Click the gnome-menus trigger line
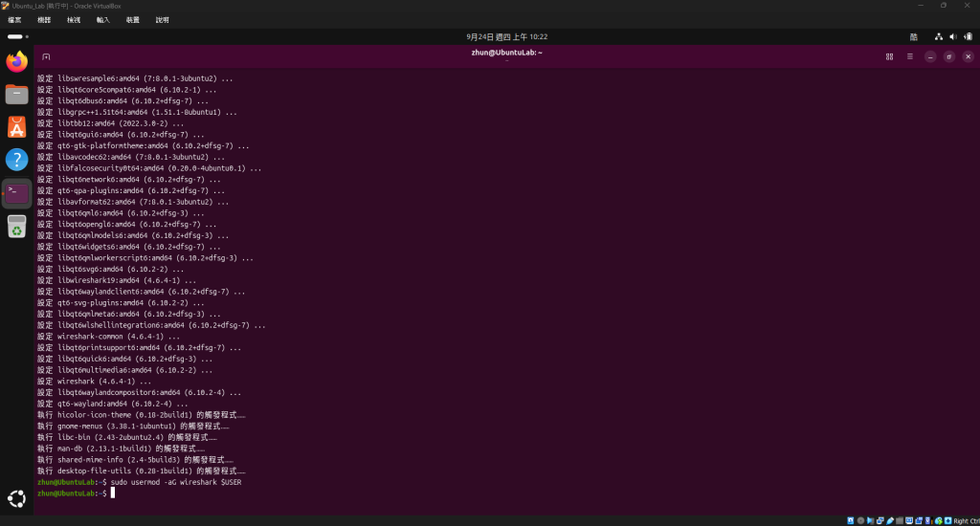 coord(133,426)
